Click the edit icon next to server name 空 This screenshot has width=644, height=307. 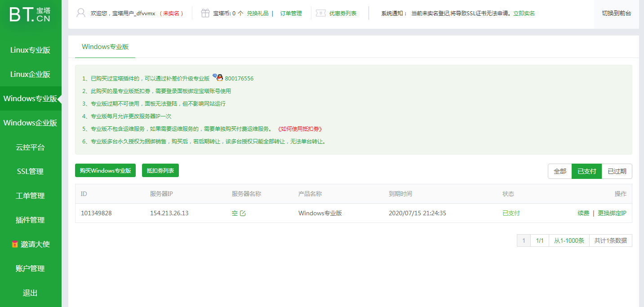pos(243,213)
